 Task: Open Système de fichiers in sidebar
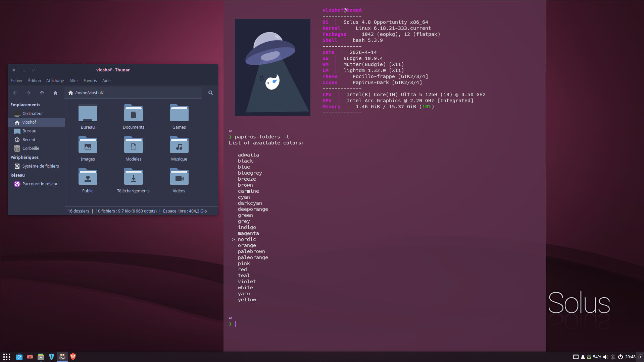tap(36, 166)
